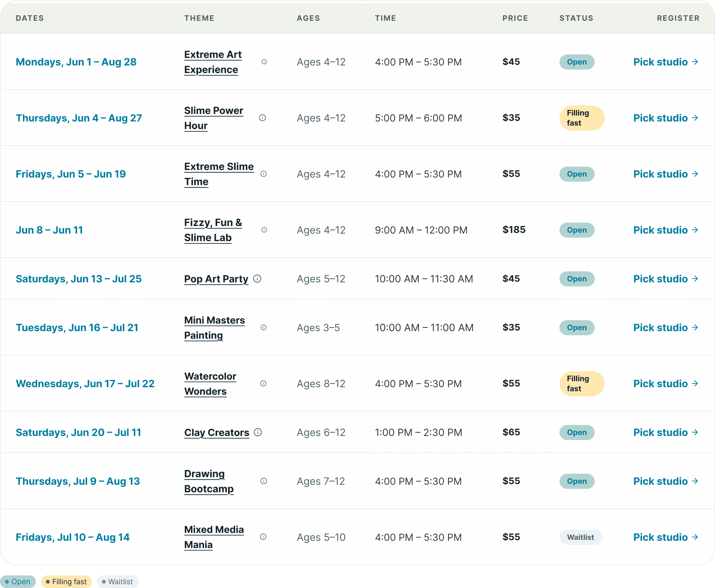Open the Watercolor Wonders theme link

tap(210, 384)
